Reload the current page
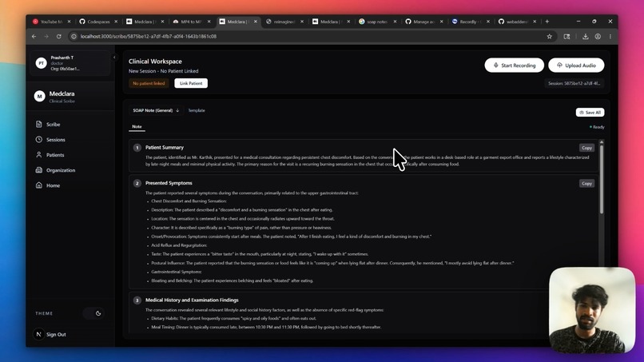644x362 pixels. [59, 37]
